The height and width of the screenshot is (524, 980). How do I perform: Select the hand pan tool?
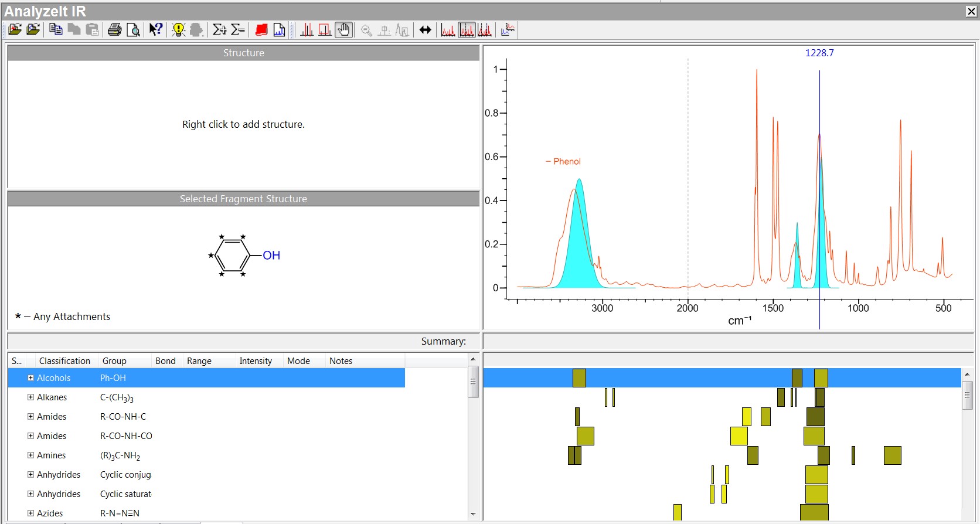[344, 30]
